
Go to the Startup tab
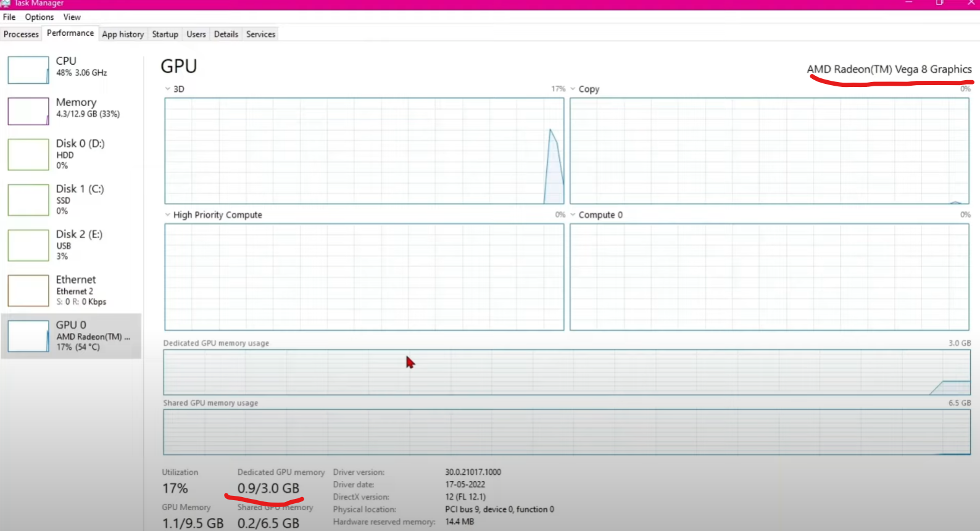coord(165,35)
